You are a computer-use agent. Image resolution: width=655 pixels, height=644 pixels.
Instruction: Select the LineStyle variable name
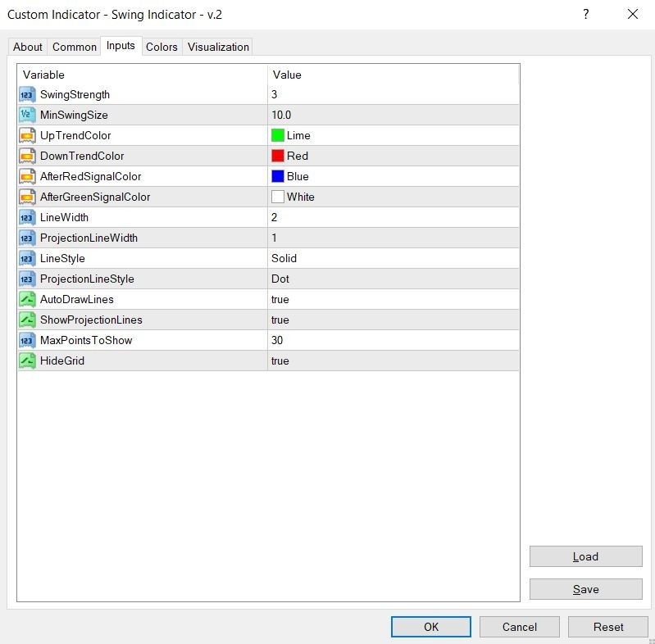(x=62, y=259)
